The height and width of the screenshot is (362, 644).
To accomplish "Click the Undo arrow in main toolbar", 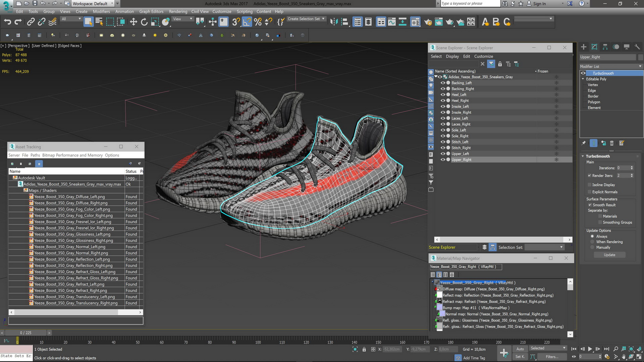I will 7,22.
